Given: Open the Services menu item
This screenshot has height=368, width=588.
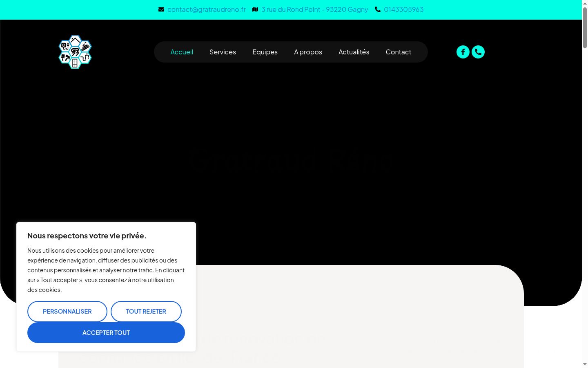Looking at the screenshot, I should pyautogui.click(x=223, y=52).
